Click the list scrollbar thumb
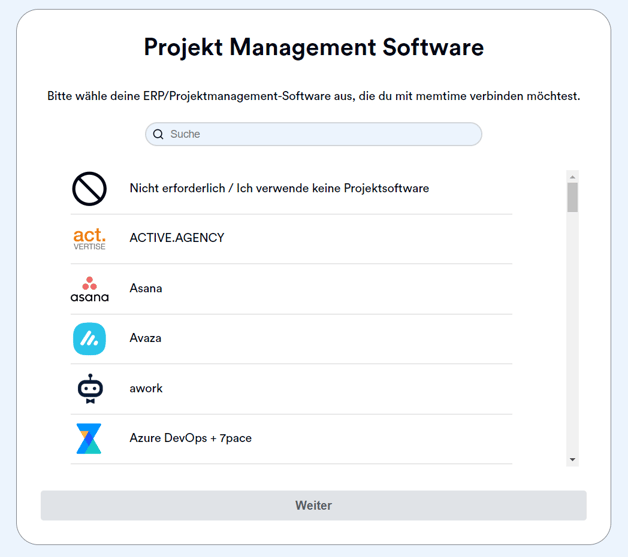Screen dimensions: 628x557 (x=572, y=197)
